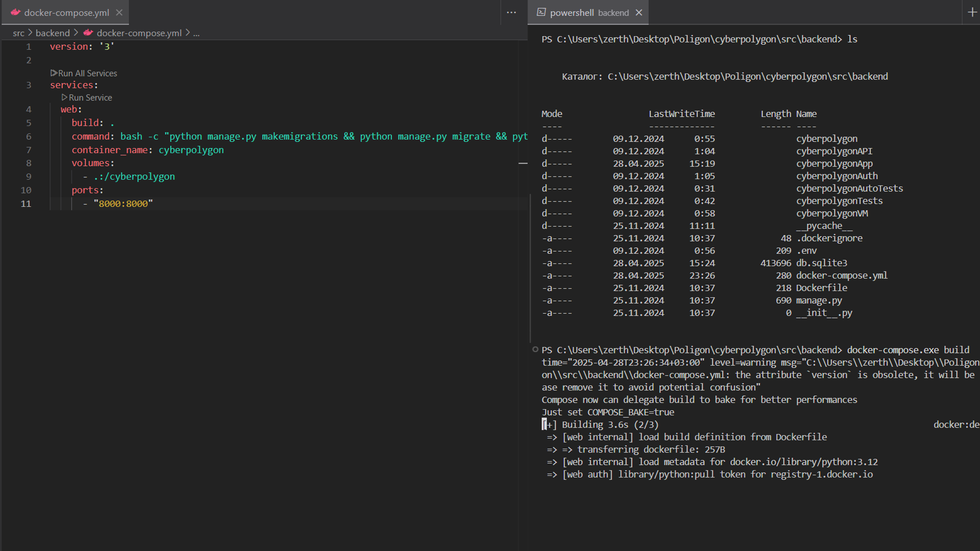The image size is (980, 551).
Task: Click the plus icon to add a terminal
Action: (972, 12)
